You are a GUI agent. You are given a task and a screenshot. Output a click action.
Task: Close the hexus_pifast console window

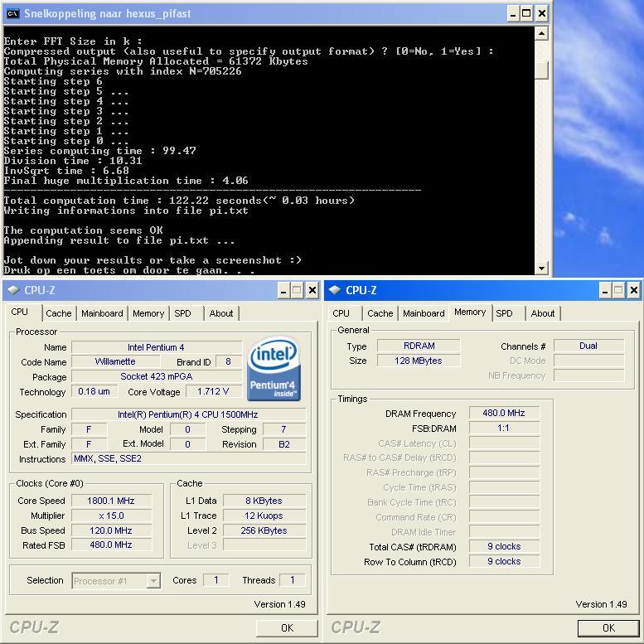[542, 14]
